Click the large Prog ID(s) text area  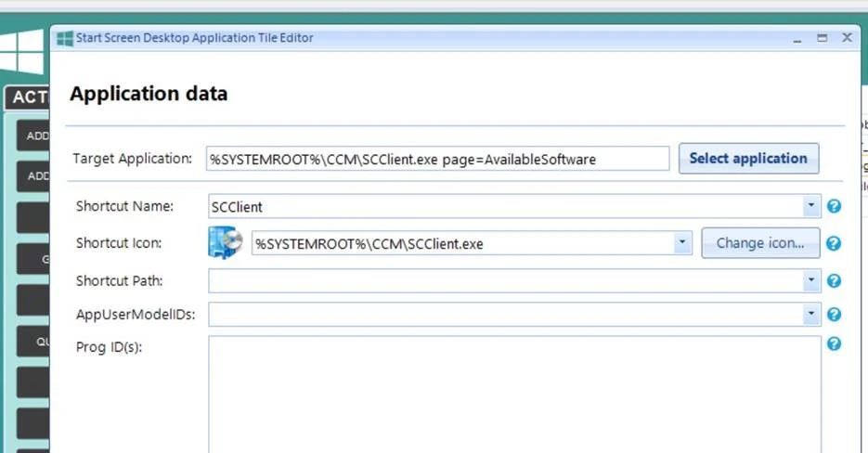tap(514, 395)
